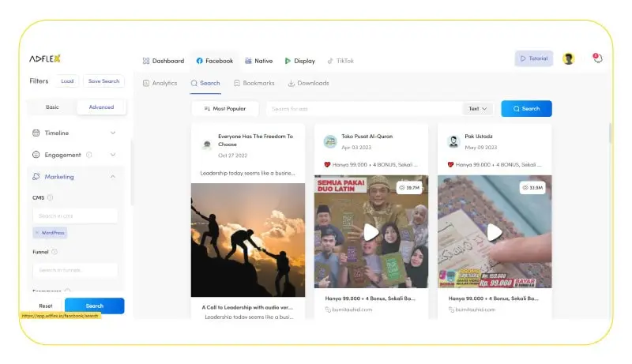The width and height of the screenshot is (632, 364).
Task: Switch to Advanced filters
Action: click(101, 107)
